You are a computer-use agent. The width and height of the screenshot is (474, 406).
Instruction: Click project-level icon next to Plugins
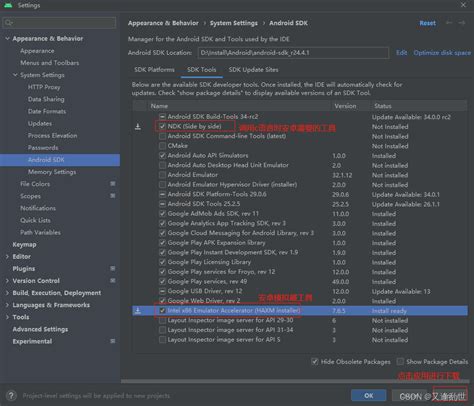pyautogui.click(x=113, y=268)
